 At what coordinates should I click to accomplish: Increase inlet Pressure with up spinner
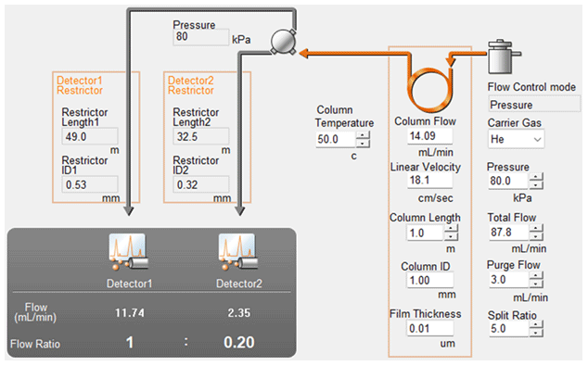(536, 177)
